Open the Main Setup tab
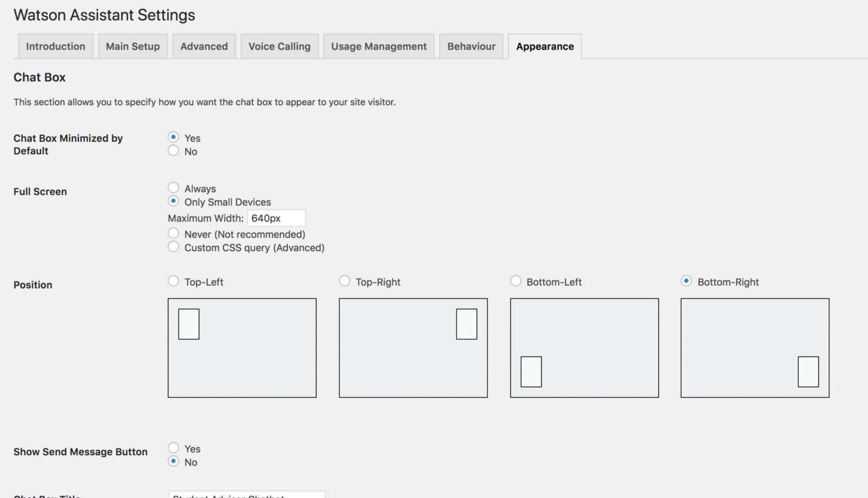 pyautogui.click(x=132, y=46)
